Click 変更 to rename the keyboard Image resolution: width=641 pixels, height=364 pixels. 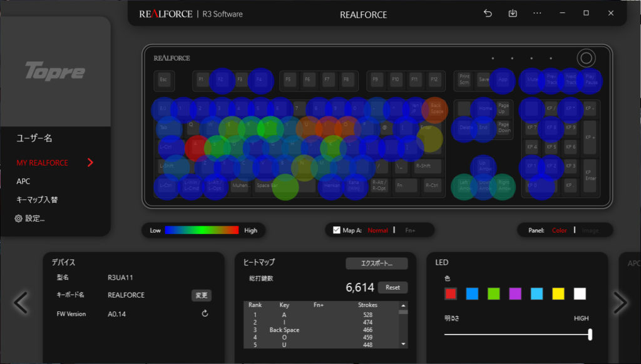click(x=202, y=295)
